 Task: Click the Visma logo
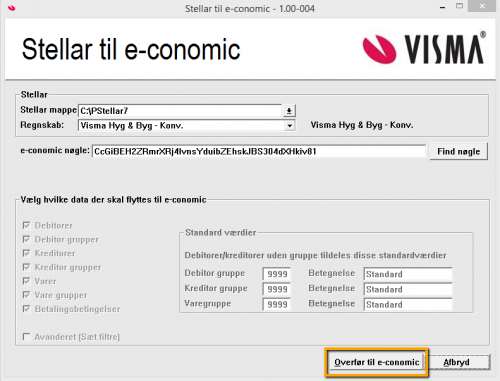click(x=424, y=49)
